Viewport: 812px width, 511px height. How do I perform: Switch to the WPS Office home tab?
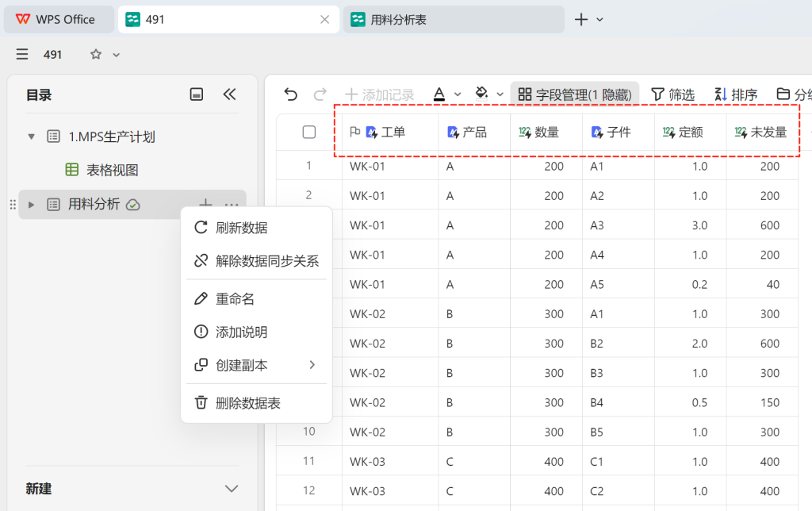point(59,20)
